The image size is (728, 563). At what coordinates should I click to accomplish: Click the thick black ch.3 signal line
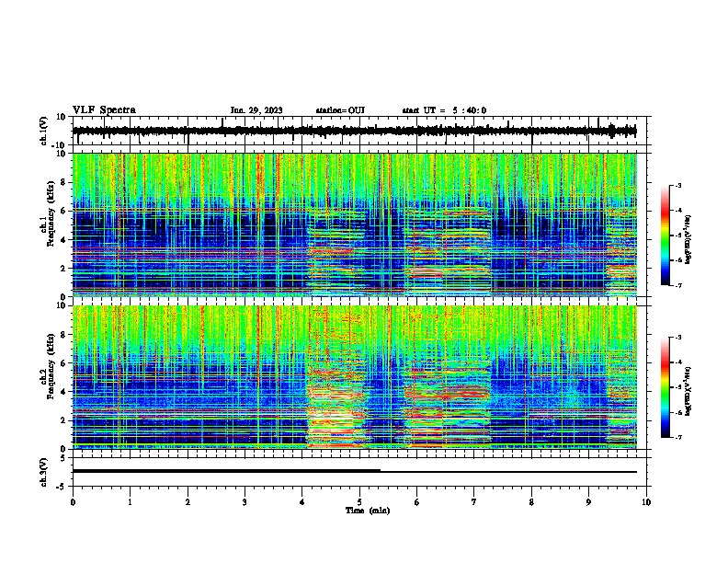(226, 471)
